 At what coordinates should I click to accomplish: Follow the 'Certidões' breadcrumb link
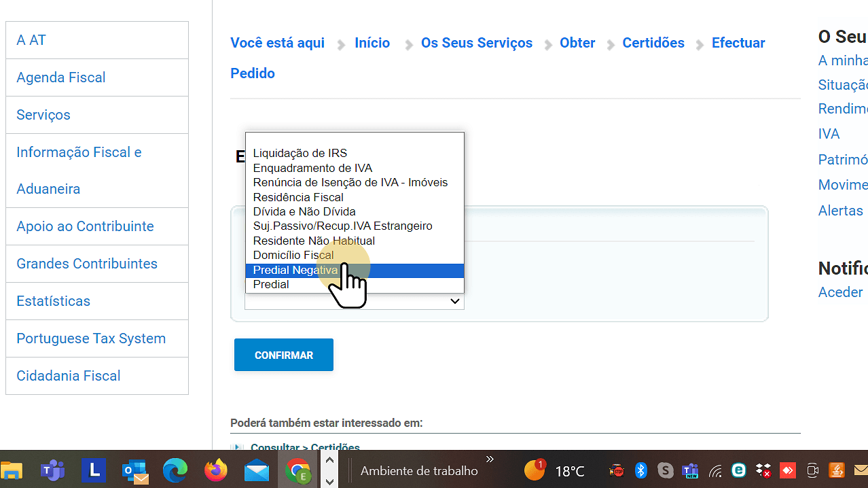[x=653, y=43]
